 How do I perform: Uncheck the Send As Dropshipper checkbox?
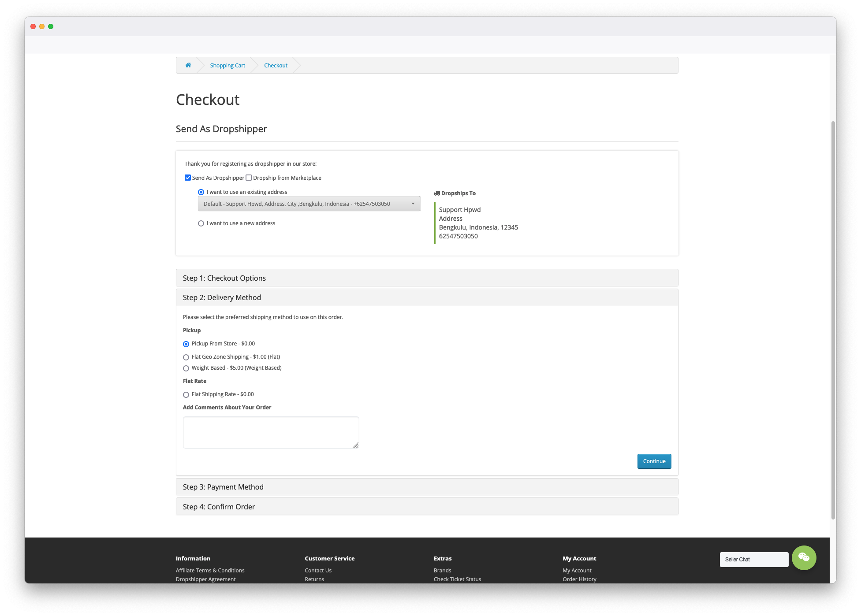(188, 178)
